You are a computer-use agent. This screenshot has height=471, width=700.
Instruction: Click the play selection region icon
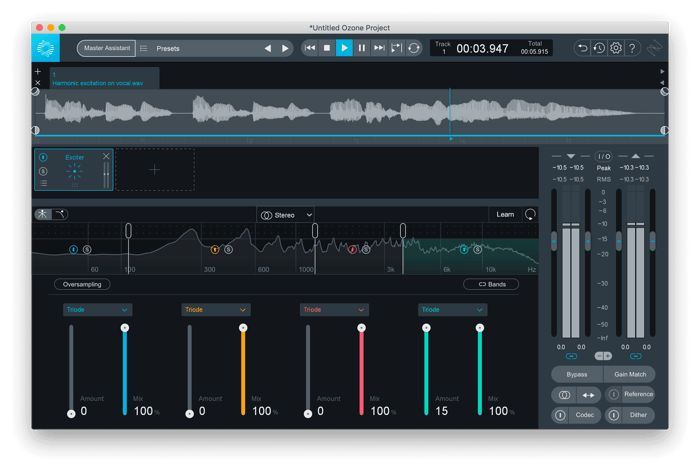click(396, 48)
